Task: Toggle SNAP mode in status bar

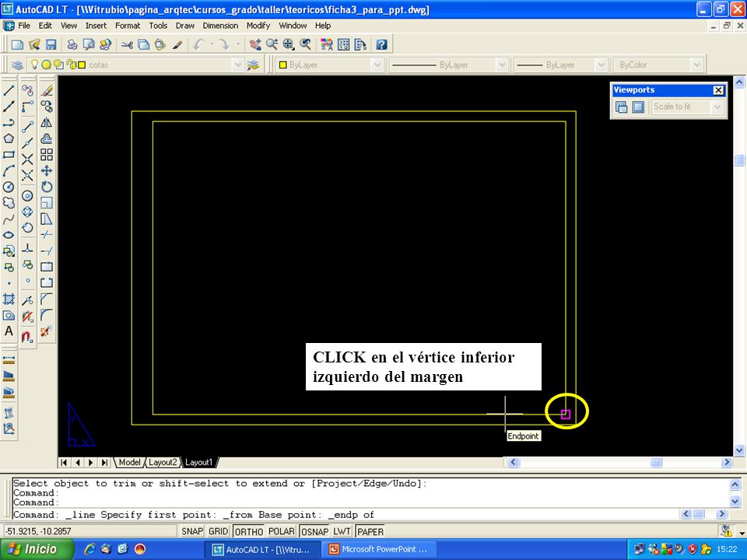Action: click(192, 531)
